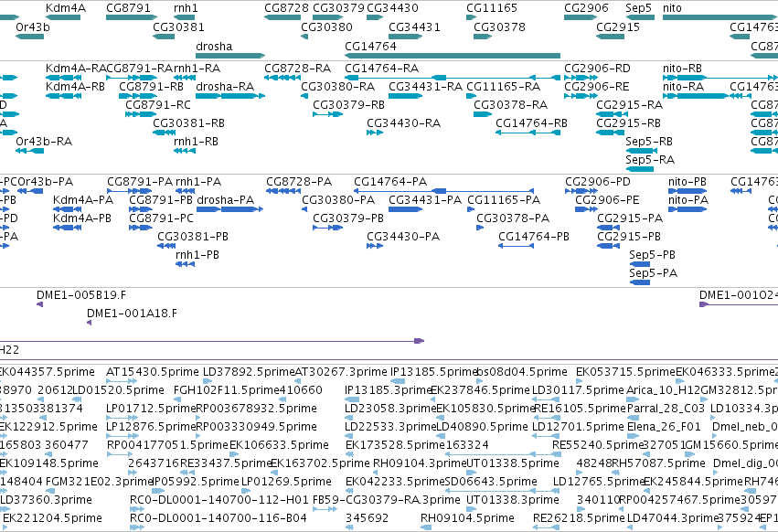The height and width of the screenshot is (532, 778).
Task: Click protein Kdm4A-PA label
Action: coord(83,200)
